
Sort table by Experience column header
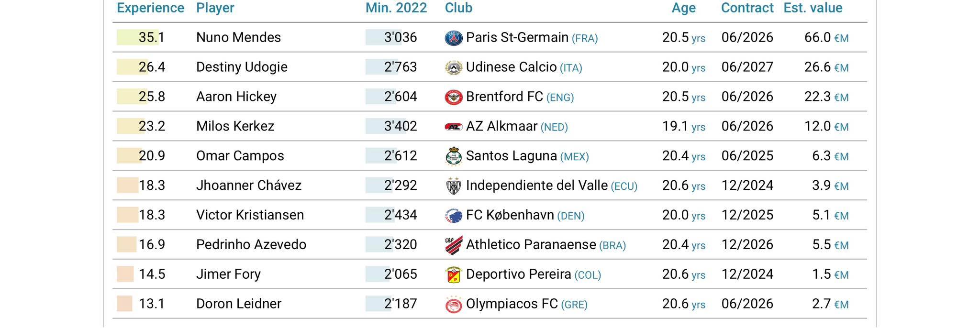point(150,8)
